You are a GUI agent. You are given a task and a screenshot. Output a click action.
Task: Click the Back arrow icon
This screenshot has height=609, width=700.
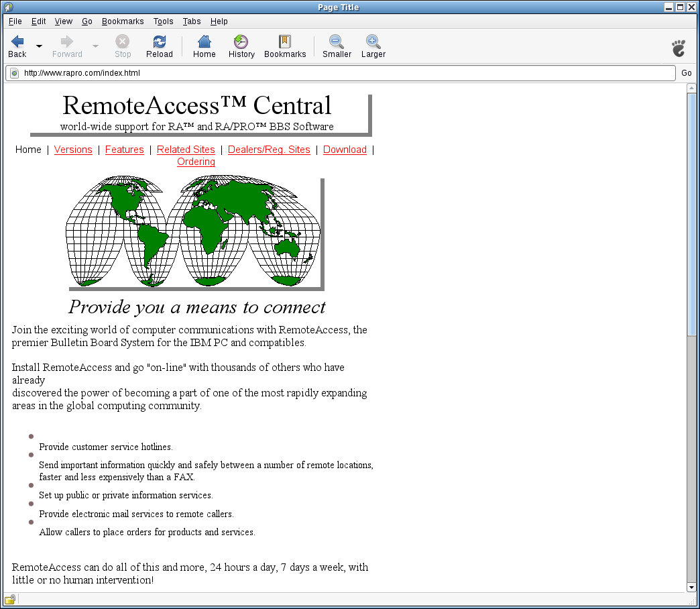pos(17,42)
